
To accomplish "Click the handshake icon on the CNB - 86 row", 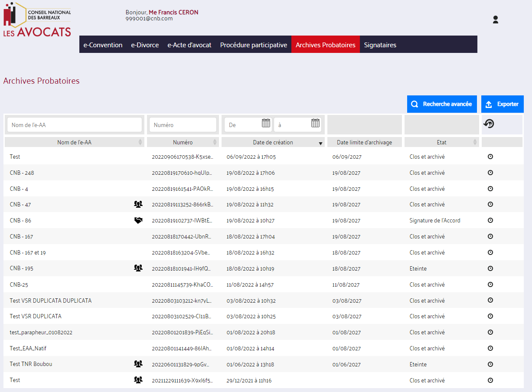I will coord(138,220).
